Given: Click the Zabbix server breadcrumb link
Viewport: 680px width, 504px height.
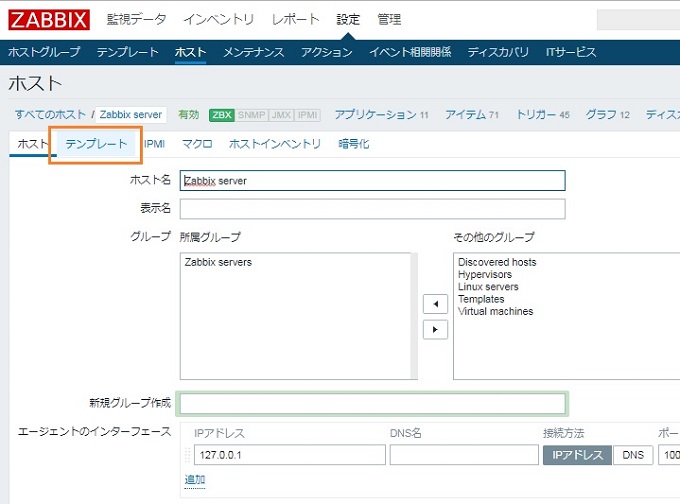Looking at the screenshot, I should (x=131, y=115).
